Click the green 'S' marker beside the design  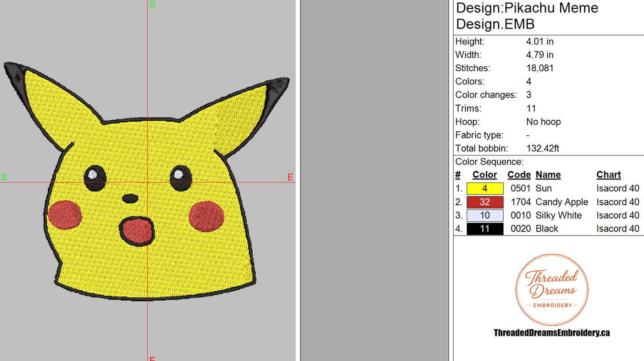pyautogui.click(x=4, y=178)
